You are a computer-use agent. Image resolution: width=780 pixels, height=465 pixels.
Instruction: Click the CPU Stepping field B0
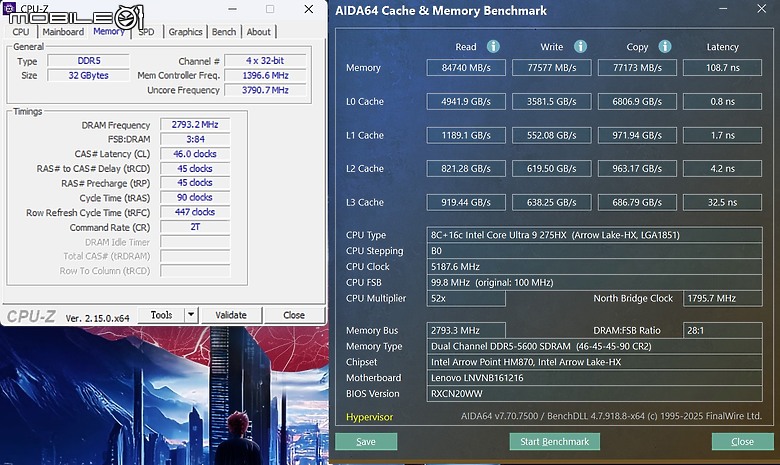pyautogui.click(x=594, y=251)
